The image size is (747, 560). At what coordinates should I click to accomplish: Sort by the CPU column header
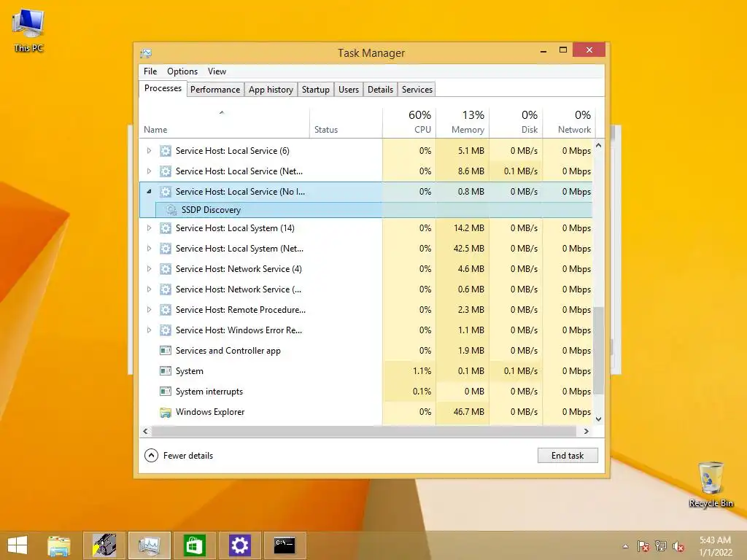pyautogui.click(x=409, y=122)
